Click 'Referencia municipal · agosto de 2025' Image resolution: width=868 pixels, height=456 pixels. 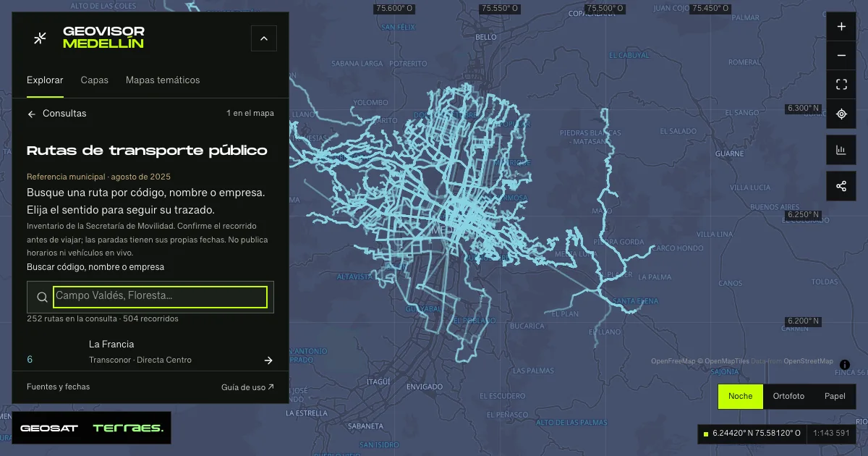point(98,177)
